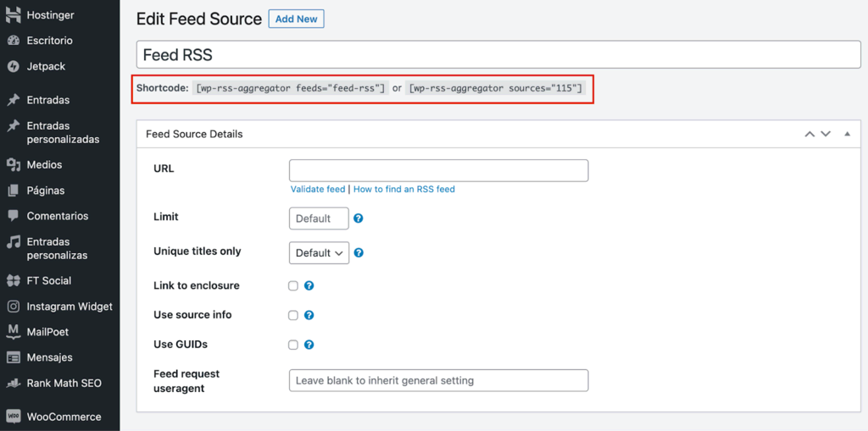Image resolution: width=868 pixels, height=431 pixels.
Task: Enable the Link to enclosure checkbox
Action: [293, 286]
